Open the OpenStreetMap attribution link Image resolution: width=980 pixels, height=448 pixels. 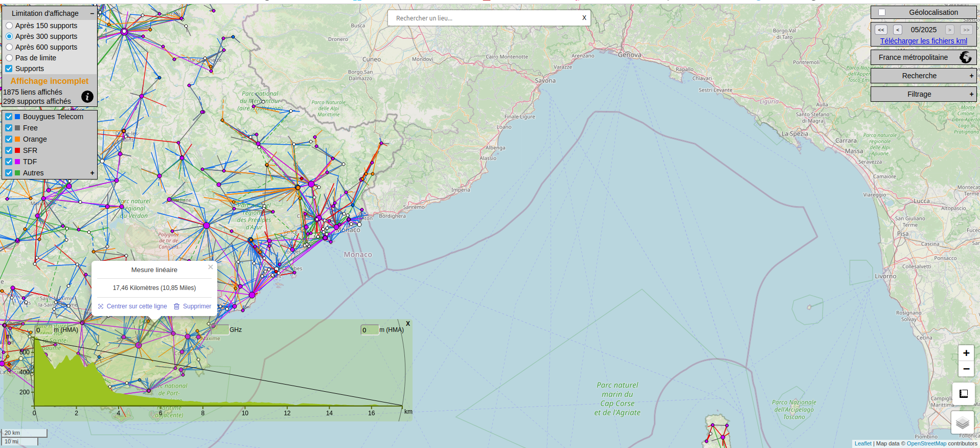tap(926, 443)
